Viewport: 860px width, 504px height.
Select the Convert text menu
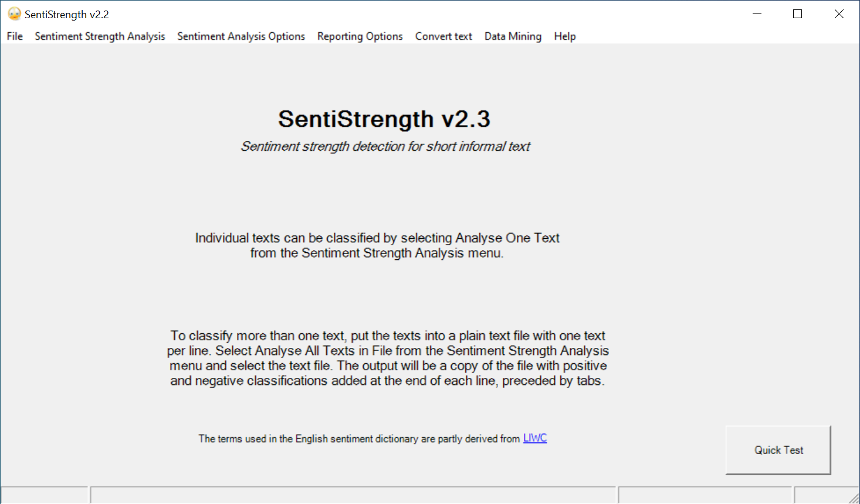pos(443,36)
